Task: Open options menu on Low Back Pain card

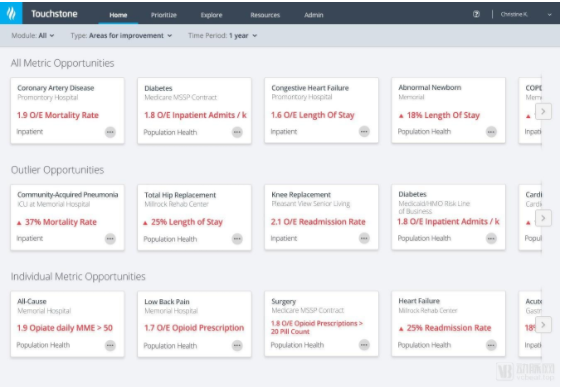Action: (237, 345)
